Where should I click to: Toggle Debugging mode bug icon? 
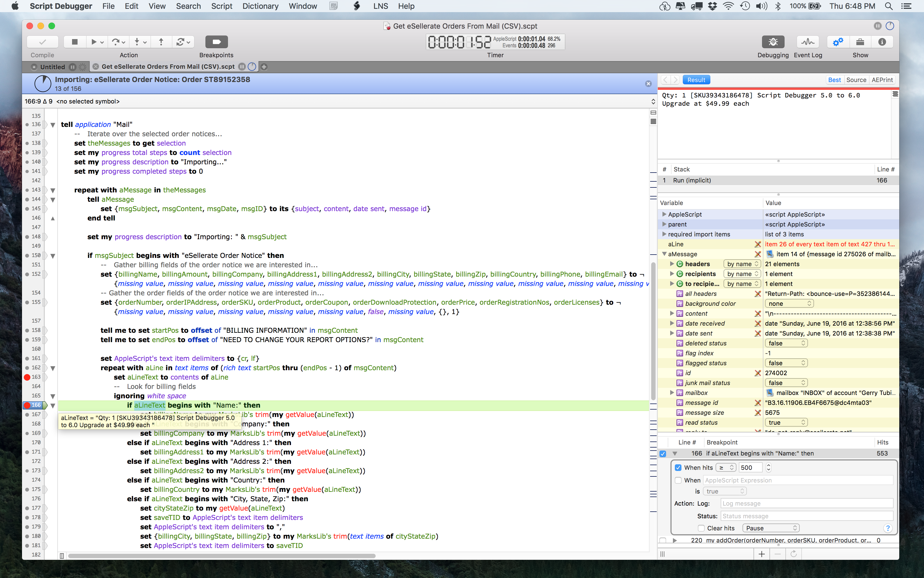click(773, 42)
